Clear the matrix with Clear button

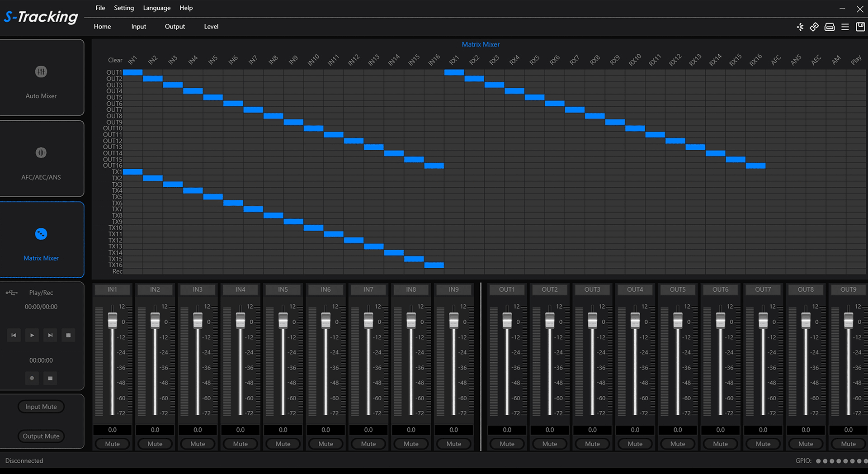[115, 60]
